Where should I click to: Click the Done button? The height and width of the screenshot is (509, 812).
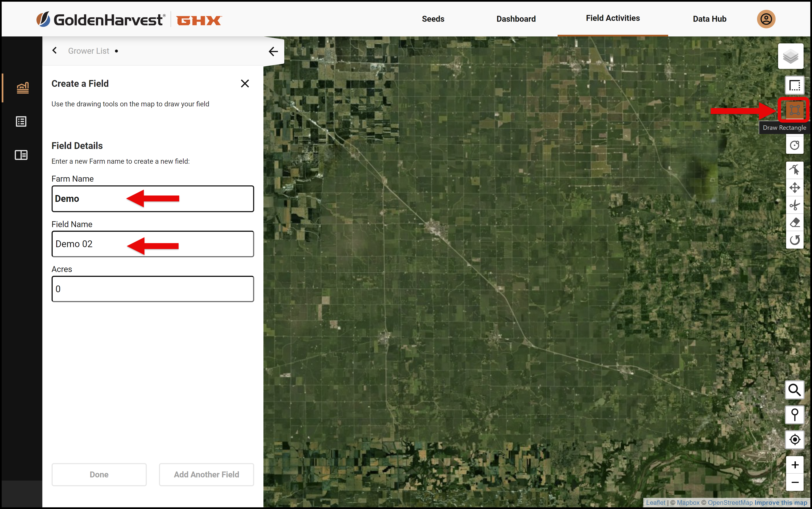coord(99,474)
